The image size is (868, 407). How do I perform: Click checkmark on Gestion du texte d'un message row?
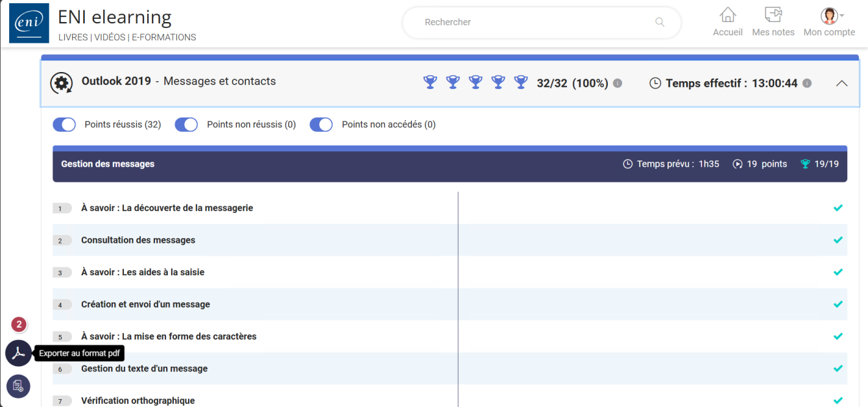(x=838, y=368)
